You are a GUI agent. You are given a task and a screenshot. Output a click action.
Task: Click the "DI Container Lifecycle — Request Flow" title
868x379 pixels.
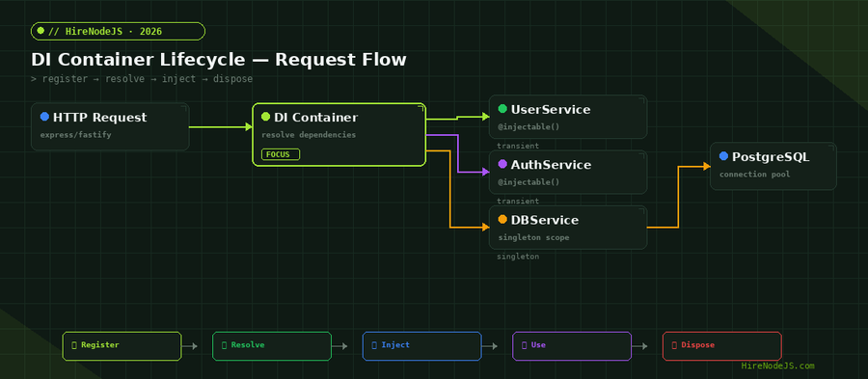point(219,60)
